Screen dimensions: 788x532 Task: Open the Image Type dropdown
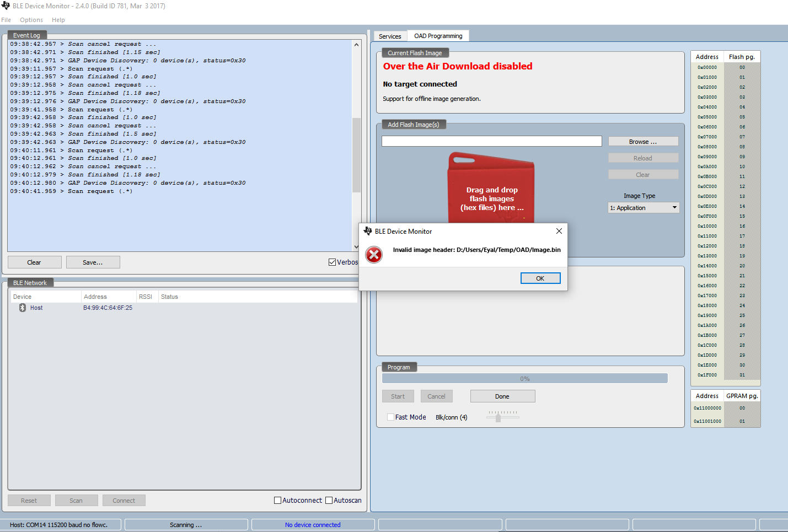click(x=644, y=208)
